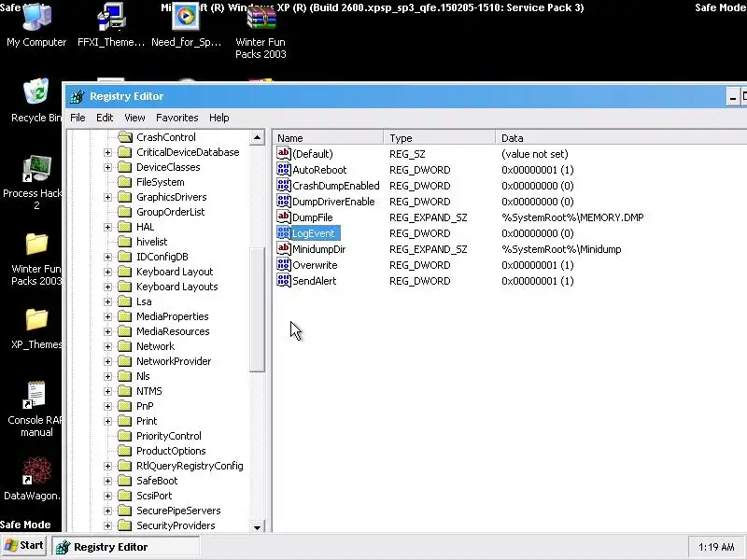
Task: Select the PriorityControl tree key
Action: point(169,436)
